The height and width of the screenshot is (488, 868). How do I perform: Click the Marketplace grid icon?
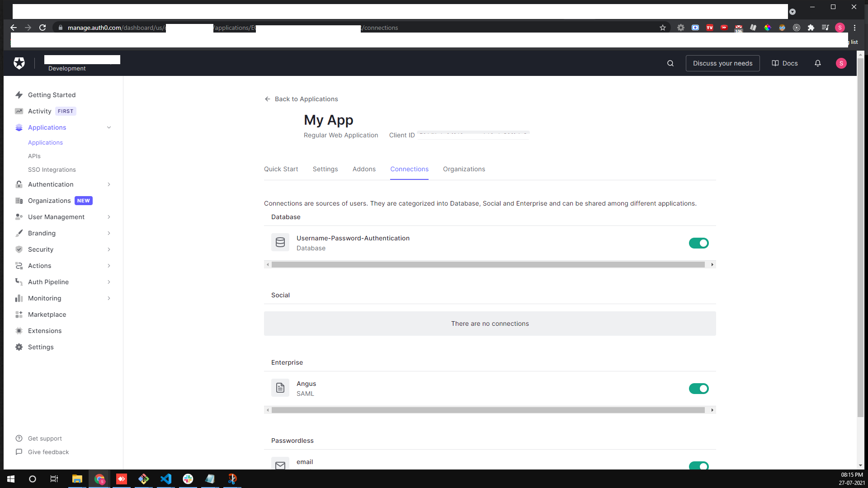pos(19,314)
